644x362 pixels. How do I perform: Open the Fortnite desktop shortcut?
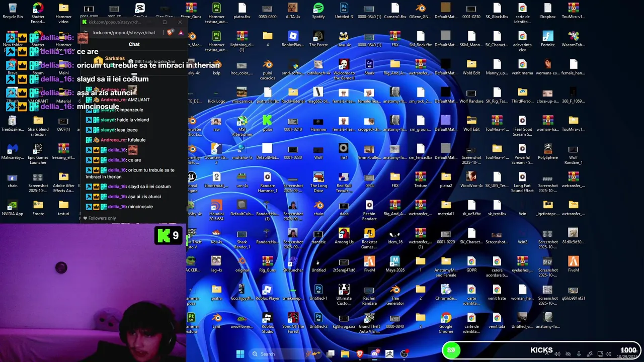point(548,39)
